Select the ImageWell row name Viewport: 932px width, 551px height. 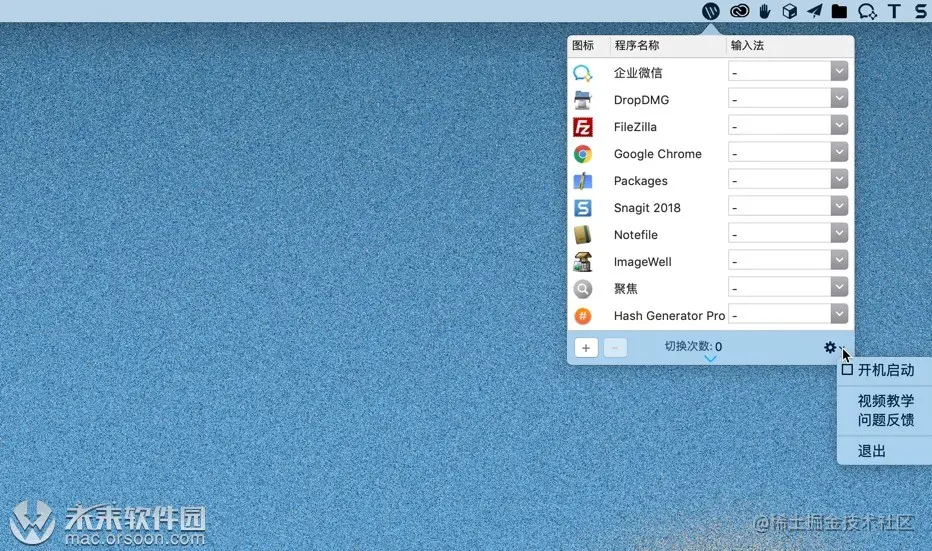[643, 262]
